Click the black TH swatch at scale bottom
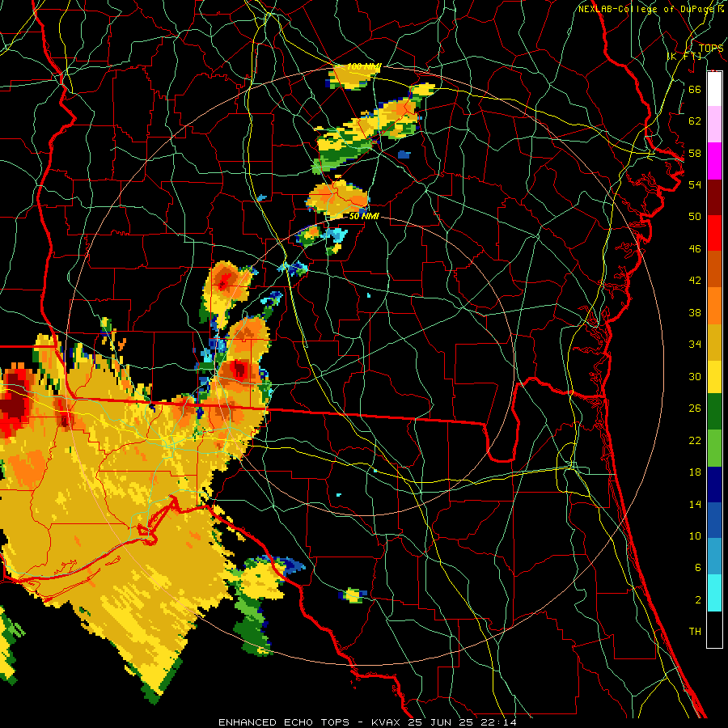Viewport: 728px width, 728px height. [x=714, y=629]
